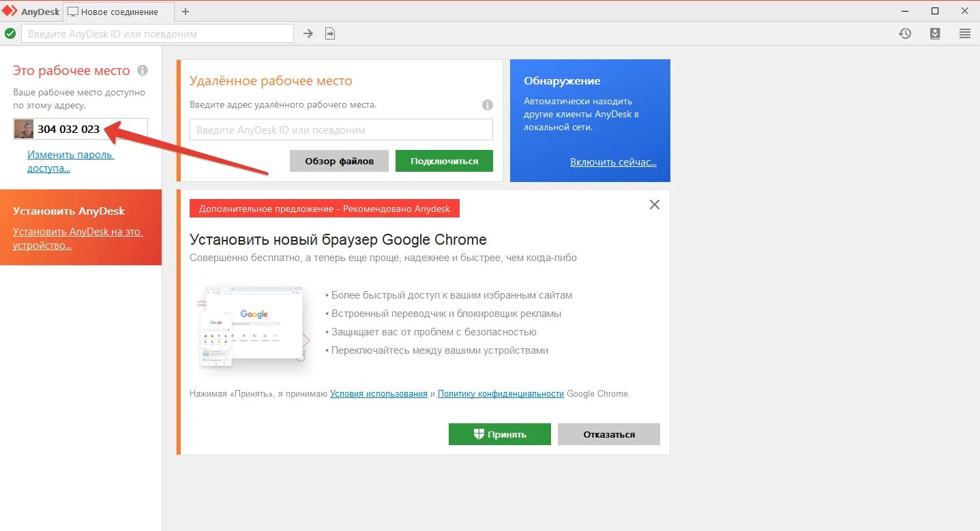Click the remote desk address input field
The width and height of the screenshot is (980, 531).
point(341,130)
